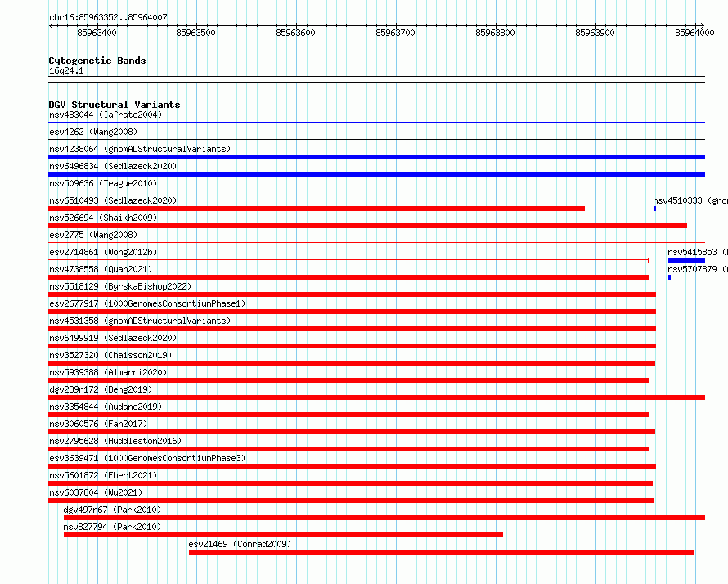Select the 16q24.1 band label
The image size is (728, 584).
click(x=66, y=70)
